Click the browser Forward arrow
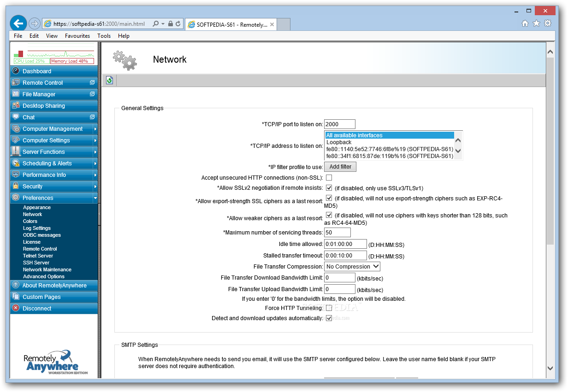This screenshot has height=392, width=568. (34, 23)
